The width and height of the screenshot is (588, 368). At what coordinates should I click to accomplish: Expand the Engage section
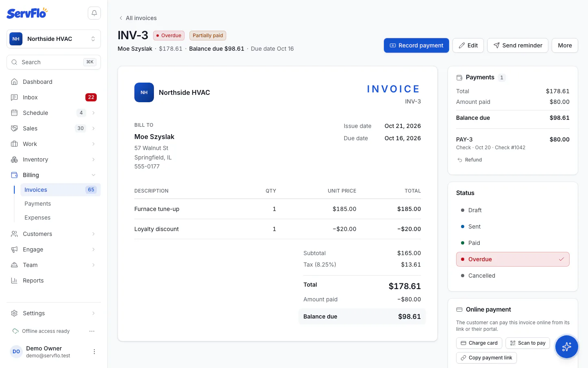point(94,249)
